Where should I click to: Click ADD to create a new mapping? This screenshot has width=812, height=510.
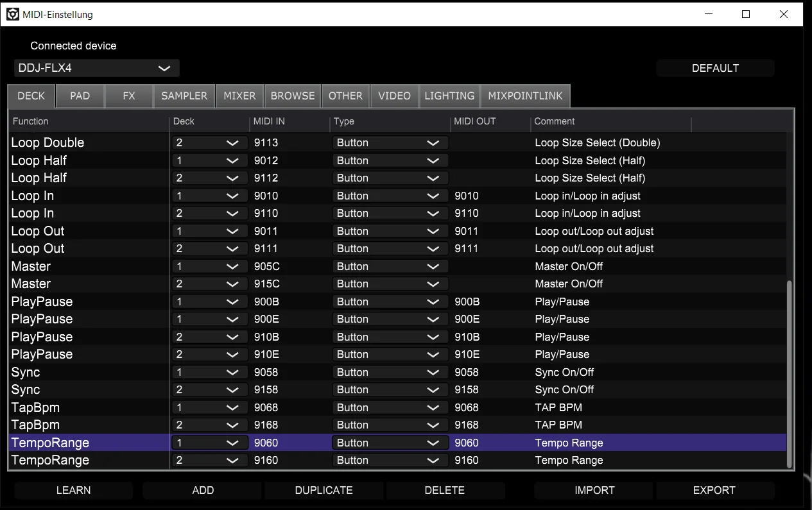coord(202,490)
